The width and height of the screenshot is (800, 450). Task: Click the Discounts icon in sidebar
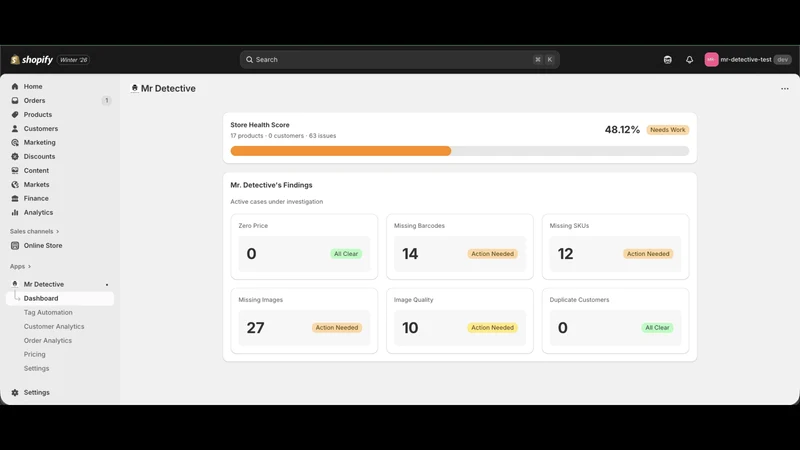[15, 157]
